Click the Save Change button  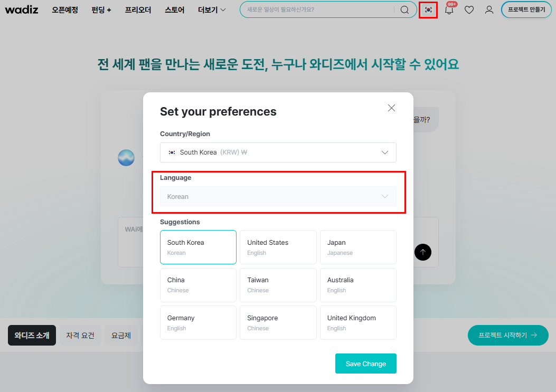pyautogui.click(x=365, y=364)
